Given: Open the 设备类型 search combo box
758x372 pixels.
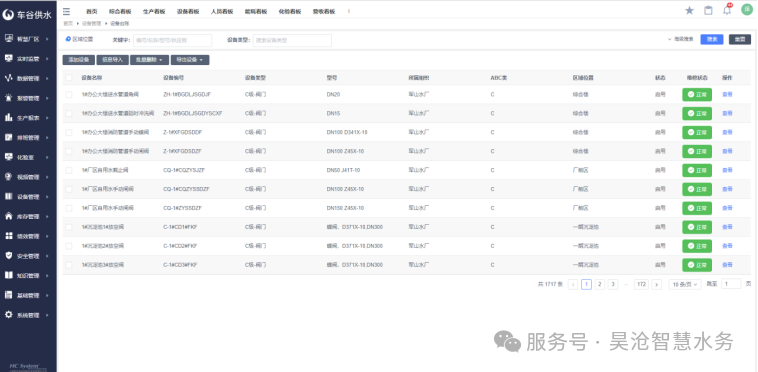Looking at the screenshot, I should point(292,41).
